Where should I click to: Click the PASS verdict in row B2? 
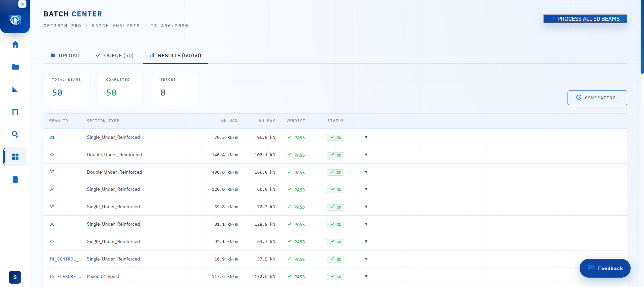[x=296, y=155]
